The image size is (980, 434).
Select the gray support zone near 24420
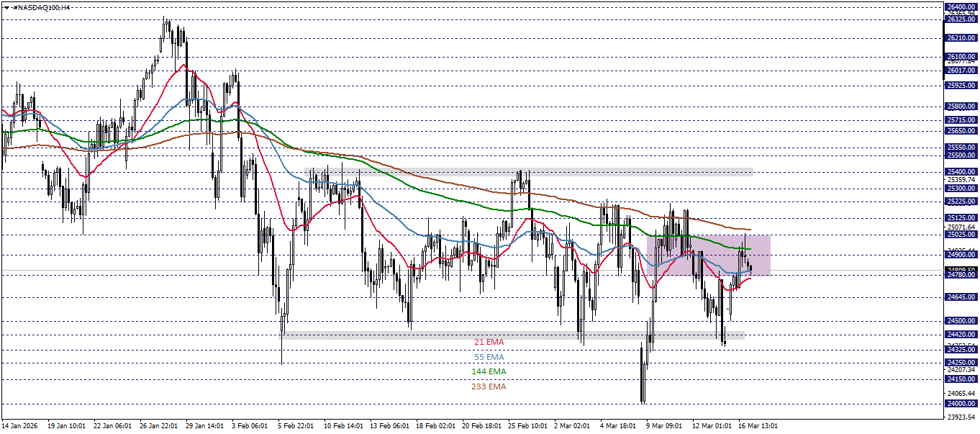pyautogui.click(x=514, y=333)
